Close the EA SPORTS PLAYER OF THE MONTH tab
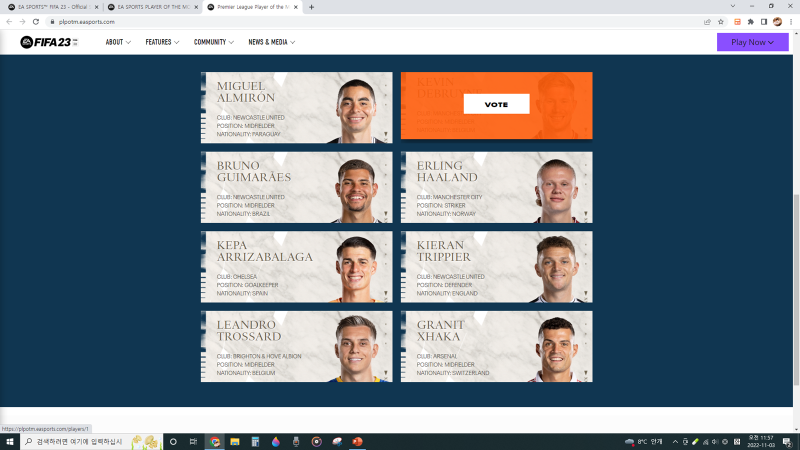 [196, 7]
